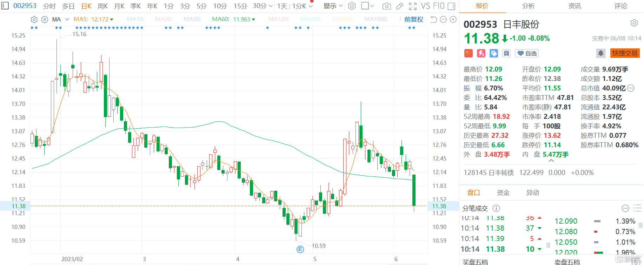644x265 pixels.
Task: Select 5分 minute interval
Action: [x=201, y=6]
